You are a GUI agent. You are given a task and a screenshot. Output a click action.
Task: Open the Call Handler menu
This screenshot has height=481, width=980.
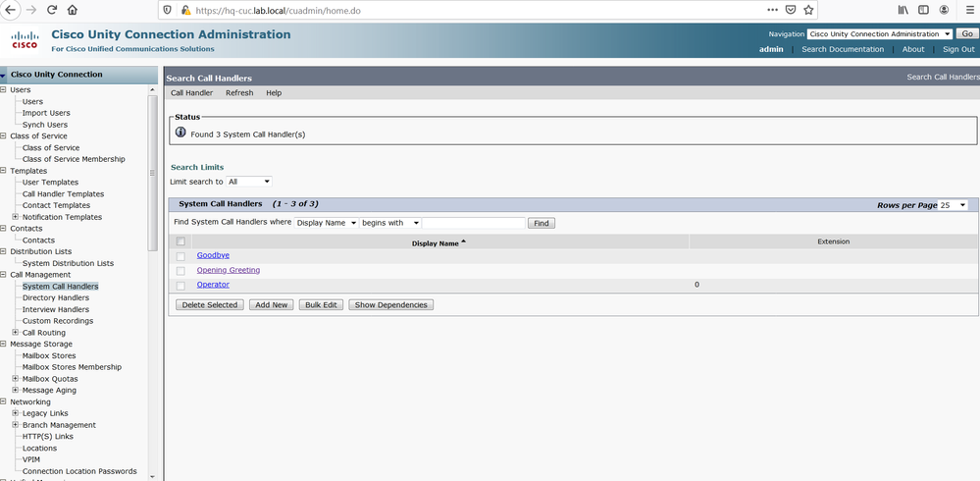192,92
